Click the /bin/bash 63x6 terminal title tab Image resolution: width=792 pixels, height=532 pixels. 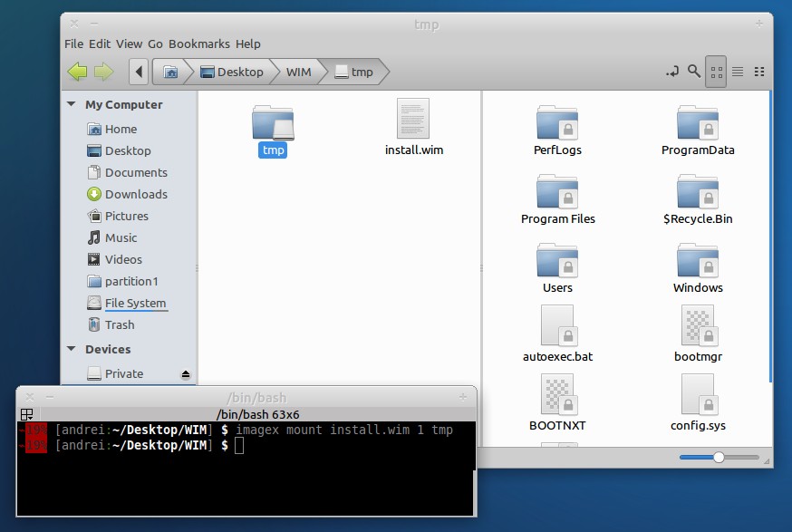[257, 414]
